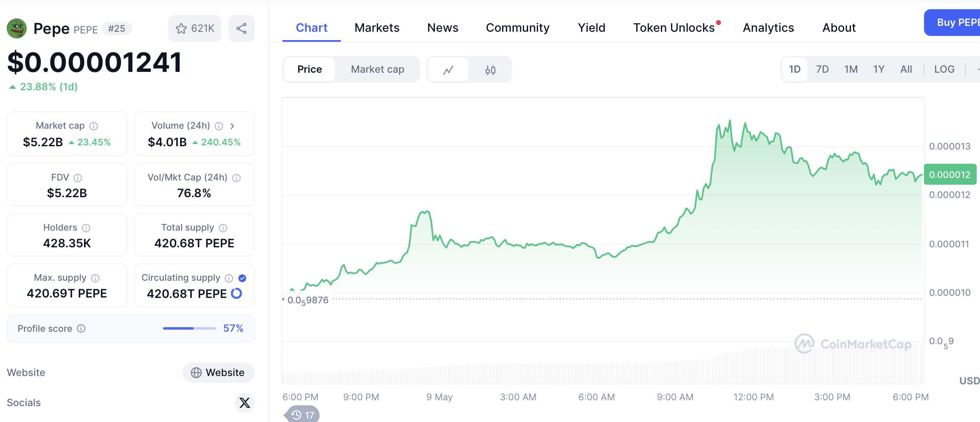The image size is (980, 422).
Task: Switch to the line chart icon
Action: pyautogui.click(x=448, y=70)
